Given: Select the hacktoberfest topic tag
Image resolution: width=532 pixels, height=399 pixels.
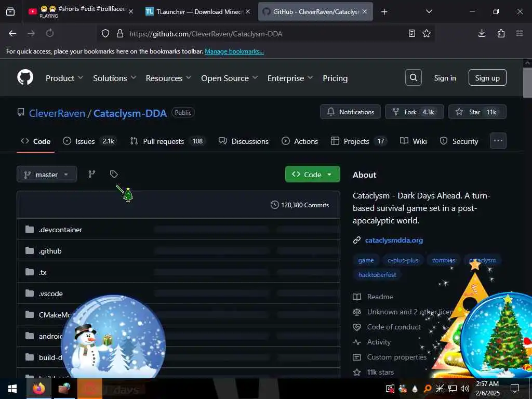Looking at the screenshot, I should click(x=377, y=274).
